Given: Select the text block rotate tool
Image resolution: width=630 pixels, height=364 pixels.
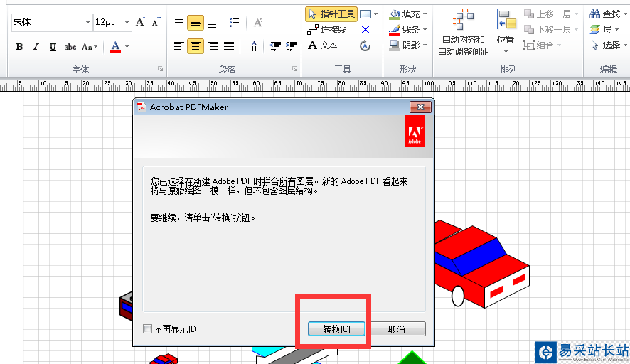Looking at the screenshot, I should 365,45.
